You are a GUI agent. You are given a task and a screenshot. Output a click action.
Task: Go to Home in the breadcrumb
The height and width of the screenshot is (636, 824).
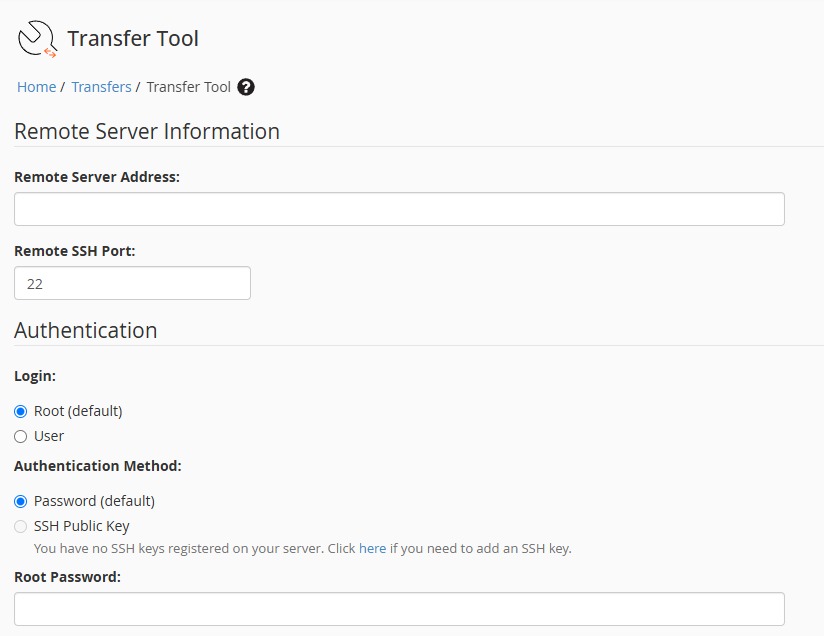click(x=36, y=87)
